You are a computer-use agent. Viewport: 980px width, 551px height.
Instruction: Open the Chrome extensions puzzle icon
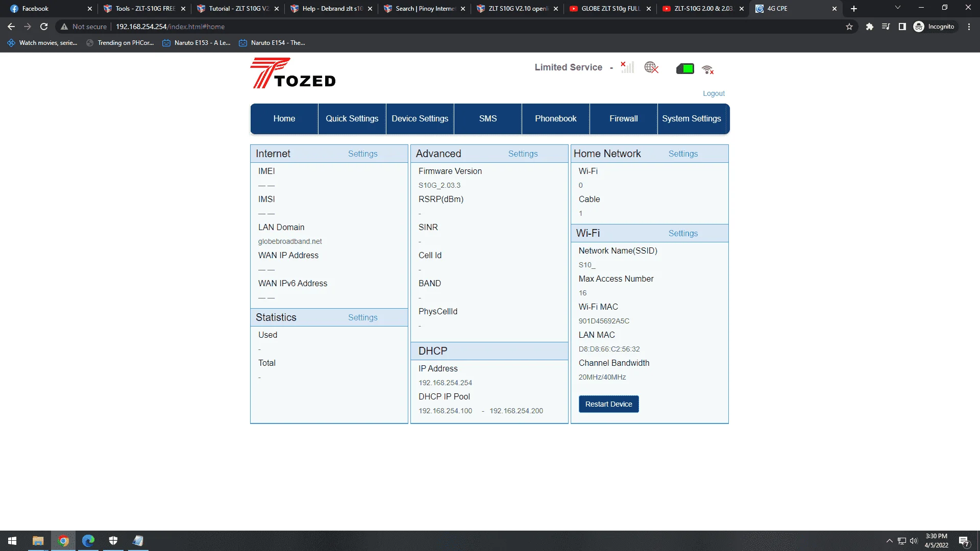869,27
